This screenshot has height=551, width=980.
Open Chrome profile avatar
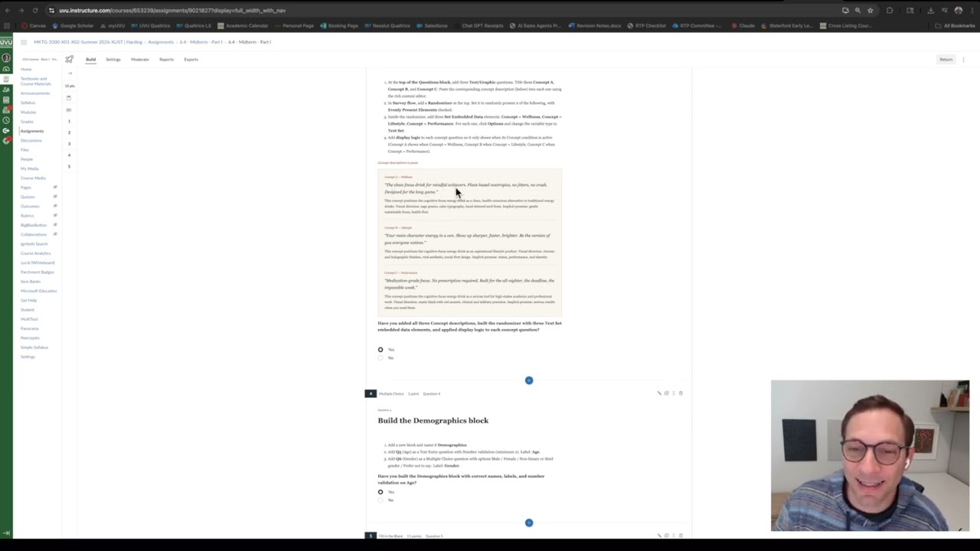click(x=958, y=11)
